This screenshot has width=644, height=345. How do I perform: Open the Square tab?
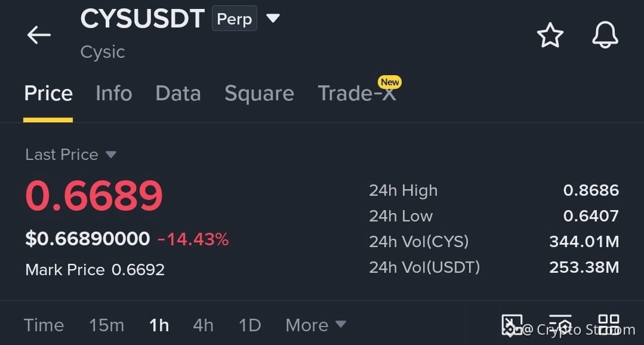259,93
